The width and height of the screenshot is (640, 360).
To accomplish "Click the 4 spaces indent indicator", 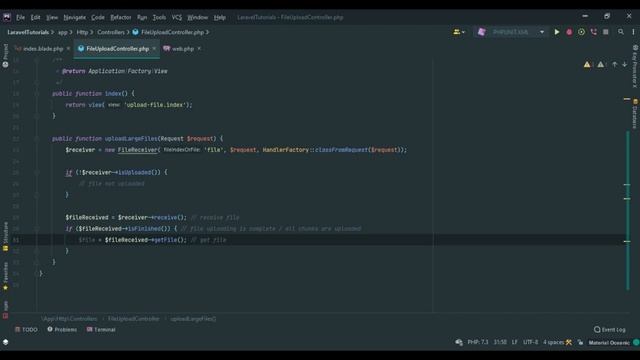I will (x=553, y=342).
